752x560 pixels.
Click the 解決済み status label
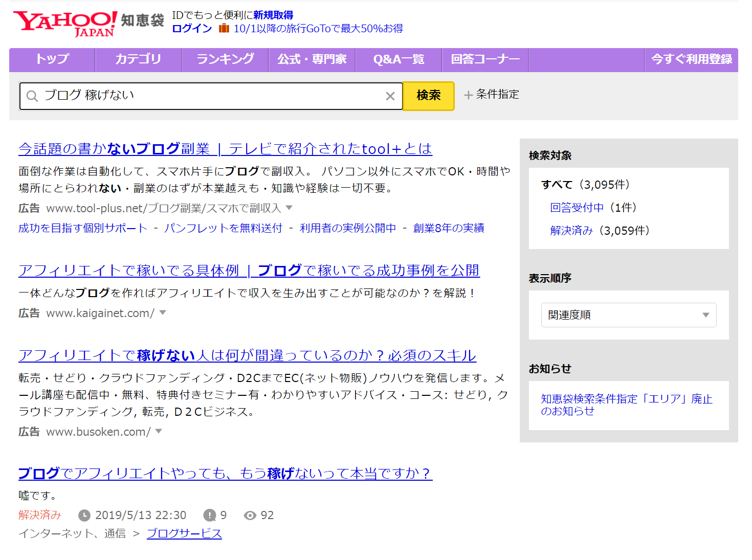(x=40, y=515)
